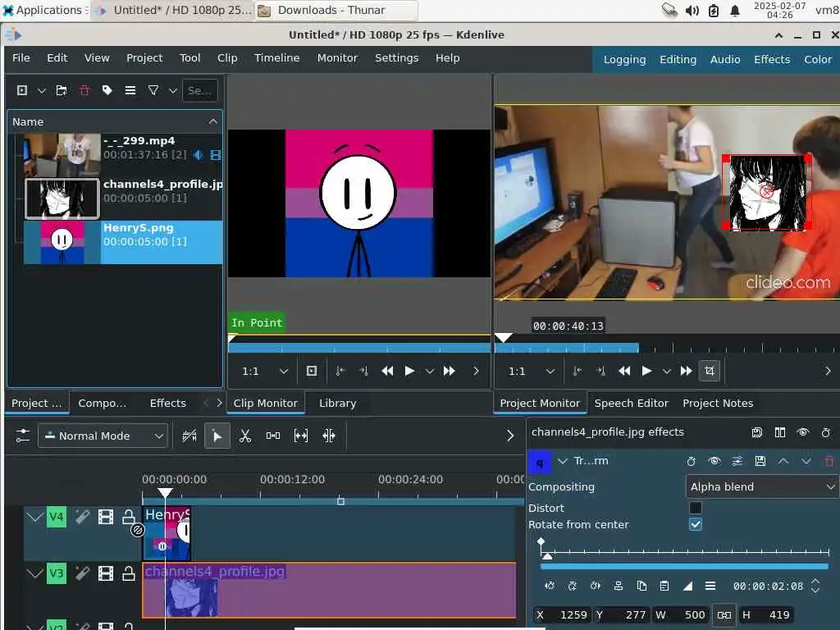The image size is (840, 630).
Task: Collapse track V4 with chevron
Action: tap(34, 517)
